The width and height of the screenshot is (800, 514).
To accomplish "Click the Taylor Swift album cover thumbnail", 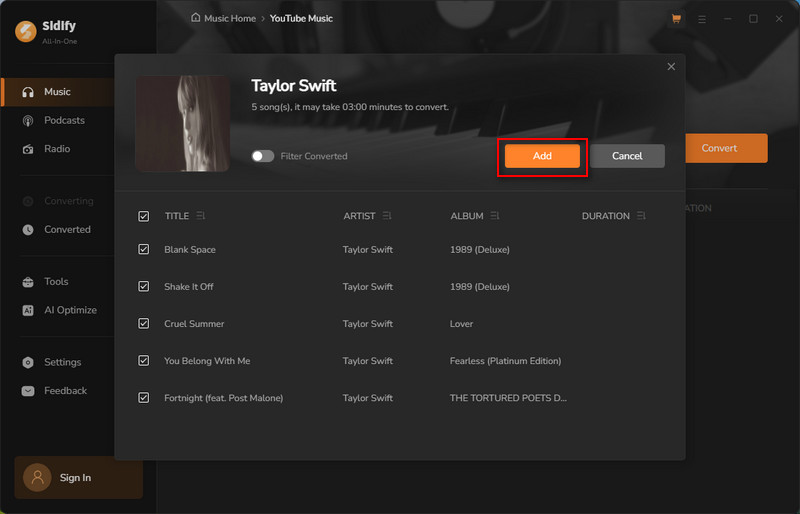I will 183,124.
